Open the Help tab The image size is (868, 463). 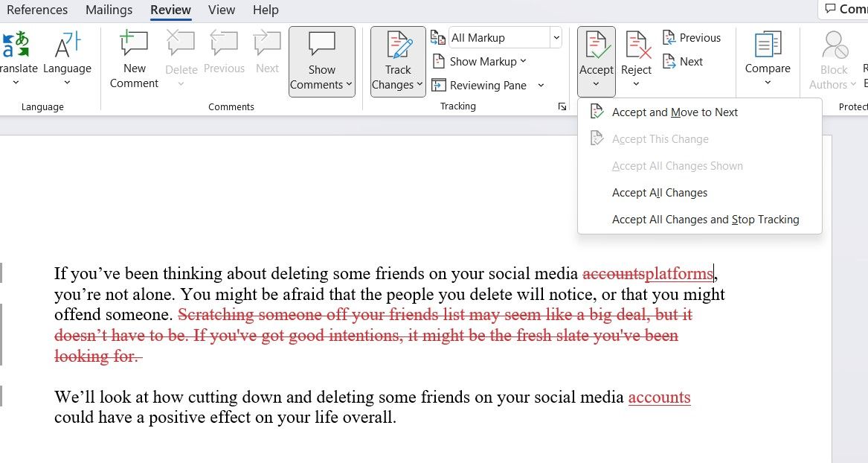pos(266,10)
